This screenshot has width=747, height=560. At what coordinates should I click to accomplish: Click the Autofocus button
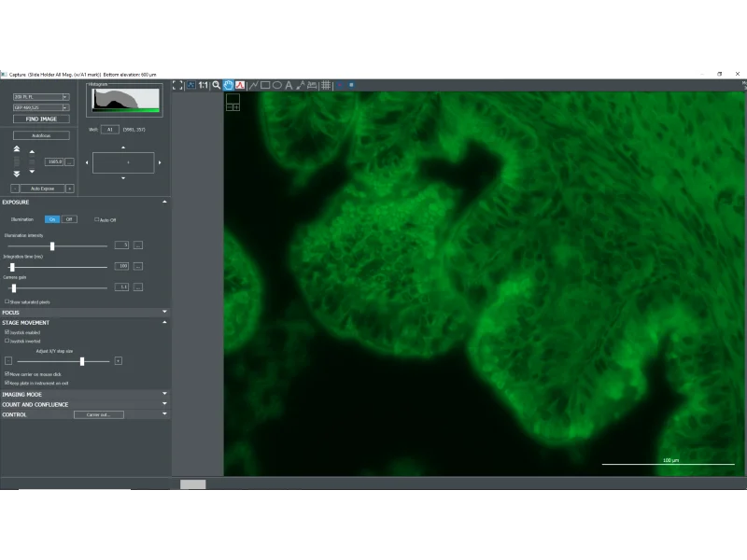pyautogui.click(x=41, y=135)
